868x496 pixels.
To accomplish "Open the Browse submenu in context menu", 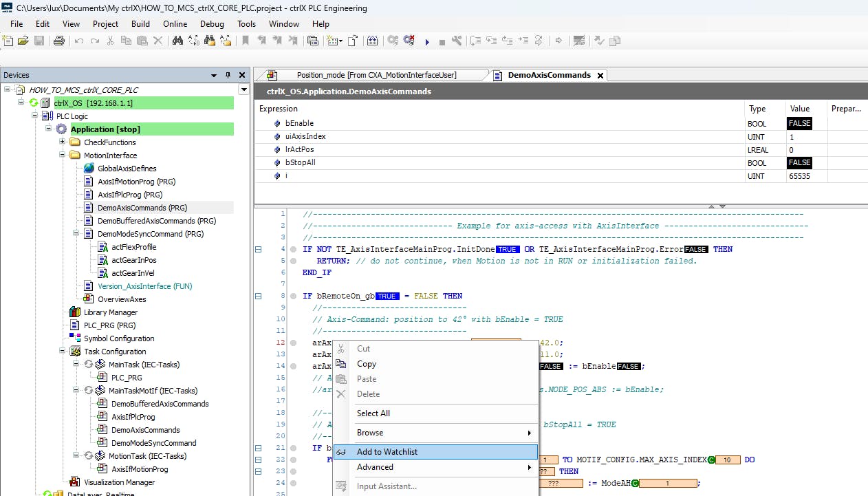I will tap(435, 433).
